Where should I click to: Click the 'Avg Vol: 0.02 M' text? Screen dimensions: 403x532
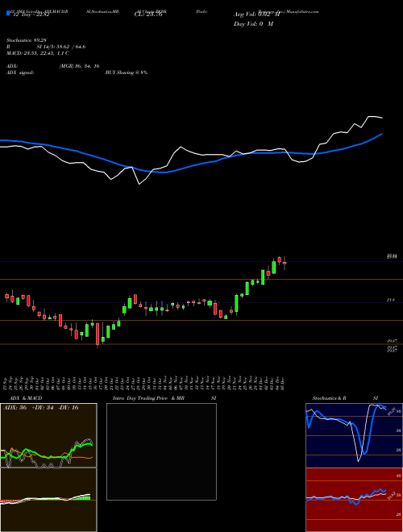[257, 15]
